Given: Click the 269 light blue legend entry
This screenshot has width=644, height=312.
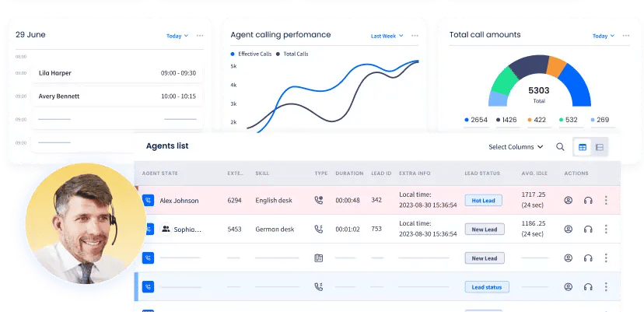Looking at the screenshot, I should pyautogui.click(x=600, y=120).
